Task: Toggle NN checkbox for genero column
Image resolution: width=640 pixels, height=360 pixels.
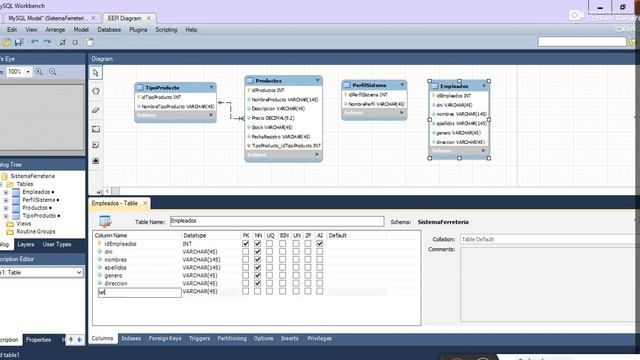Action: [258, 276]
